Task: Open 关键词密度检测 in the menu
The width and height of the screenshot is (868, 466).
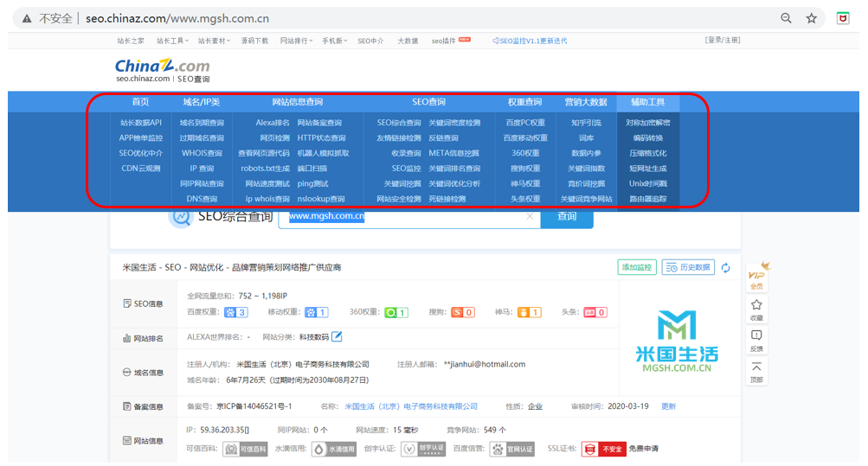Action: tap(454, 123)
